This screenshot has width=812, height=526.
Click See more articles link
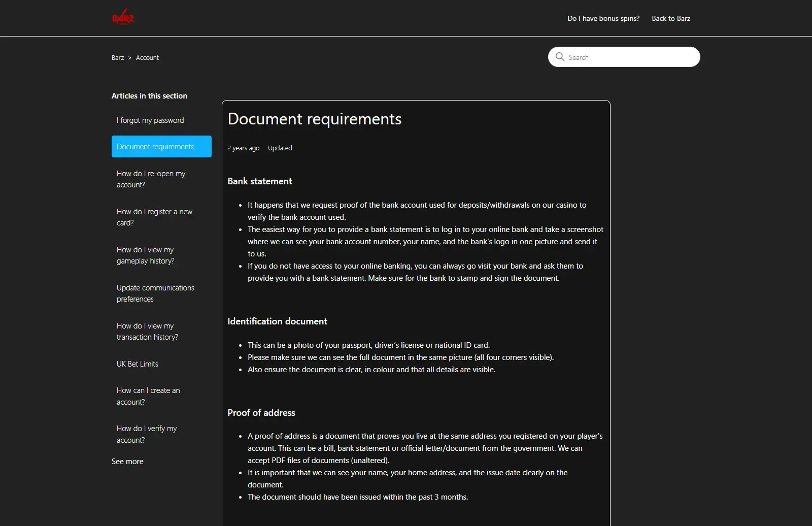127,462
